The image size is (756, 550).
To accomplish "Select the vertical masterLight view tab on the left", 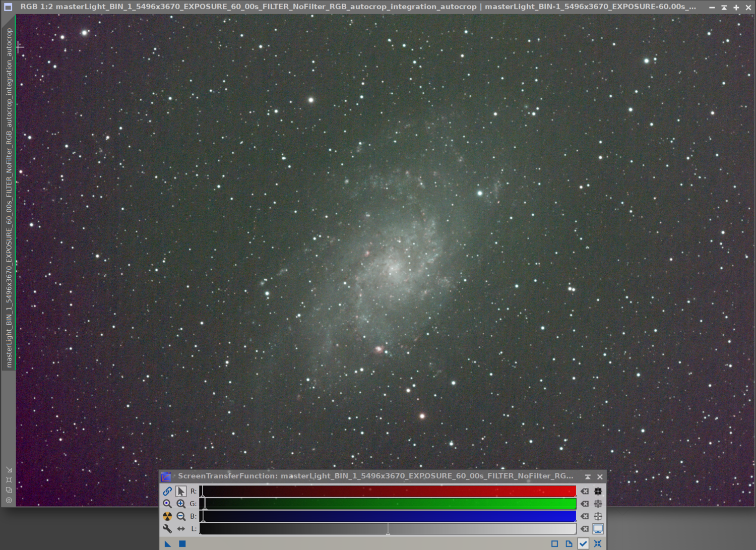I will 9,198.
